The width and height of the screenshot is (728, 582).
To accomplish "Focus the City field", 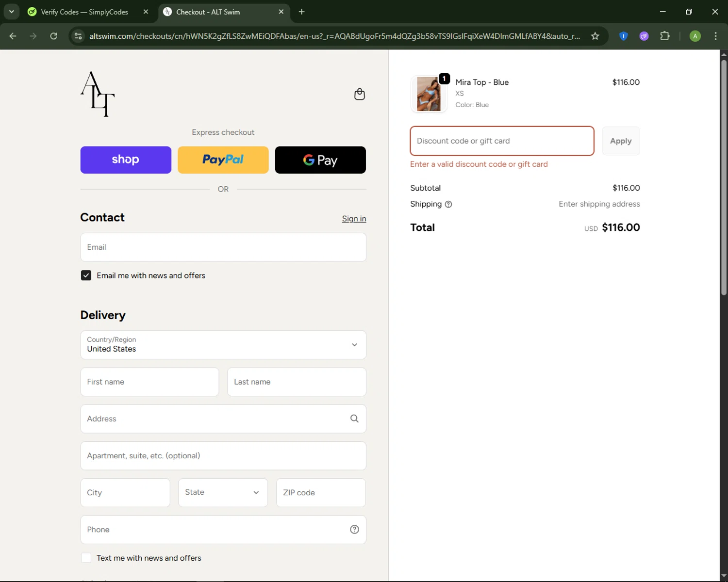I will point(125,493).
